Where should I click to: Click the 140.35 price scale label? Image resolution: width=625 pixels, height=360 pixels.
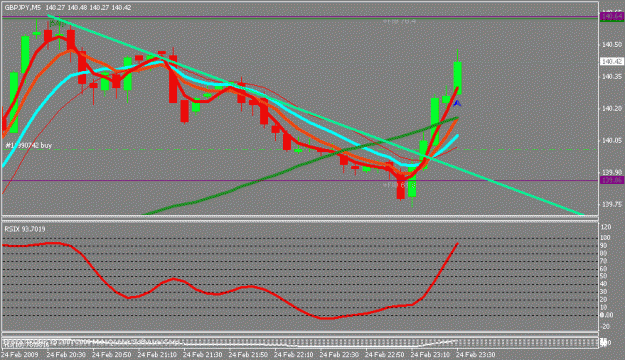coord(612,77)
